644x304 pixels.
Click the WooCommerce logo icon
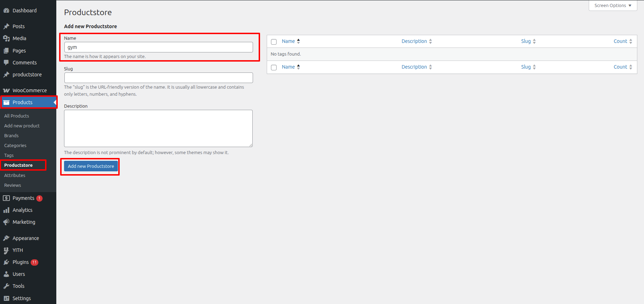(6, 90)
